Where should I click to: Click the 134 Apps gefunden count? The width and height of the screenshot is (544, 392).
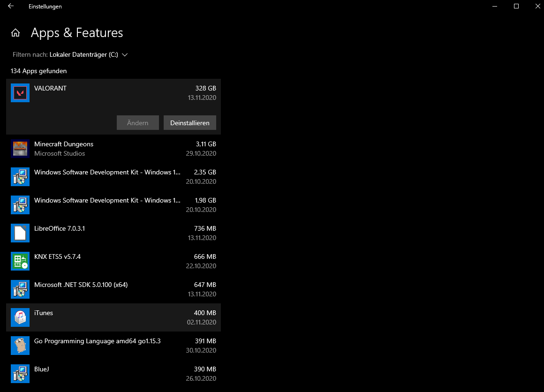38,71
